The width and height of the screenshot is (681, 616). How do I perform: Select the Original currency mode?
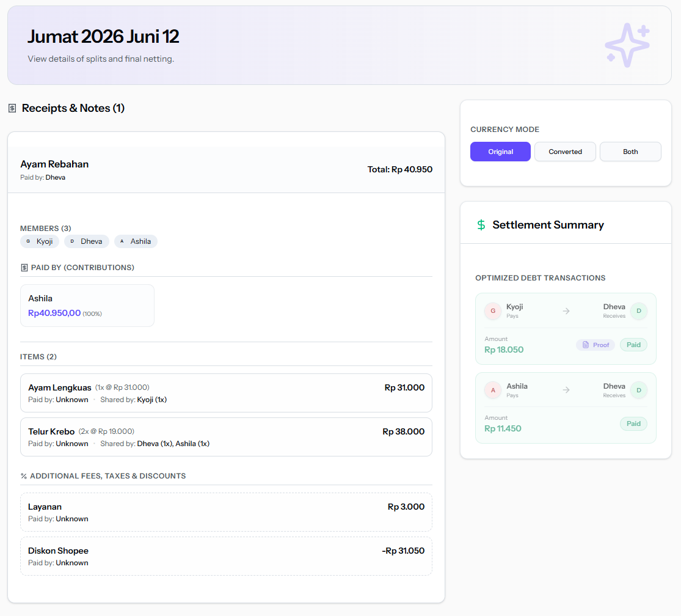[x=500, y=152]
